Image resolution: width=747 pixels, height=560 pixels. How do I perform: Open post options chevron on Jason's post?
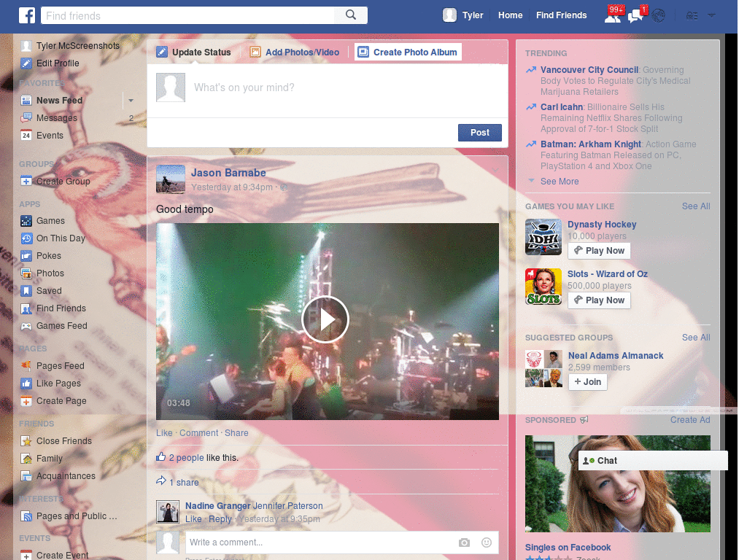coord(495,171)
